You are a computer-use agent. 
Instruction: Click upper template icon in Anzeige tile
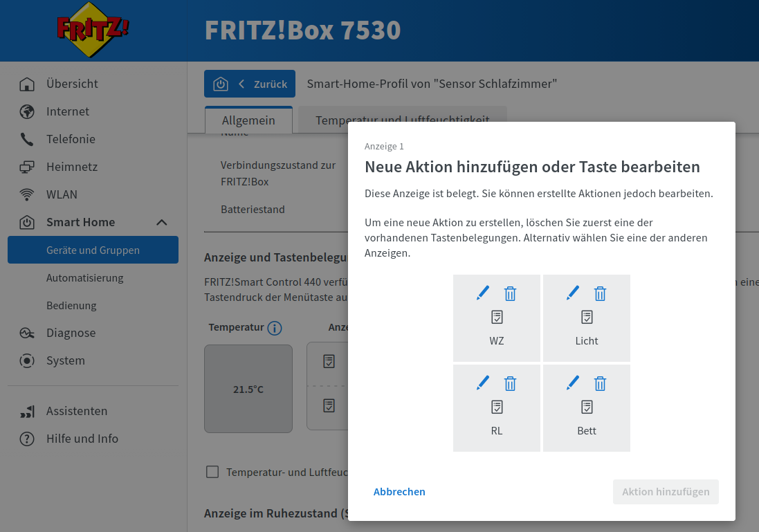(x=329, y=361)
